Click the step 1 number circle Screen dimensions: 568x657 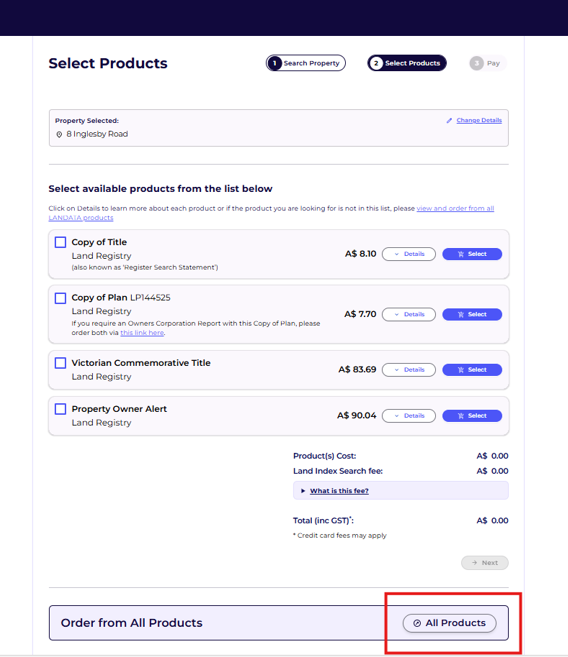274,63
